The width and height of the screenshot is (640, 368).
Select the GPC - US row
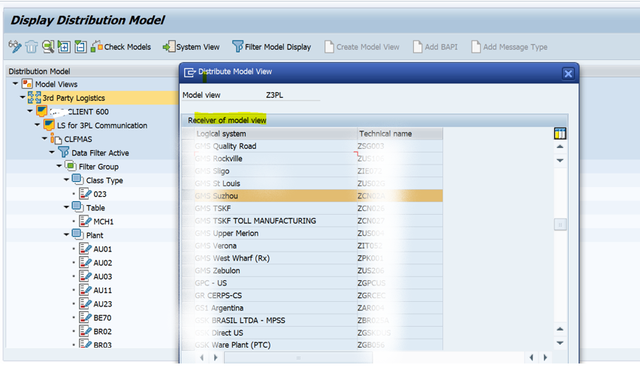312,283
